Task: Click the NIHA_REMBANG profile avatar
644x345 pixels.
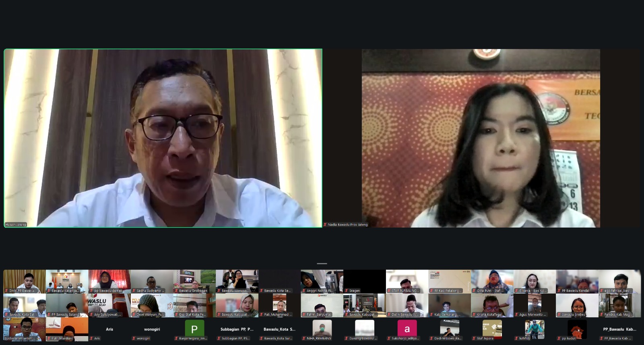Action: (322, 328)
